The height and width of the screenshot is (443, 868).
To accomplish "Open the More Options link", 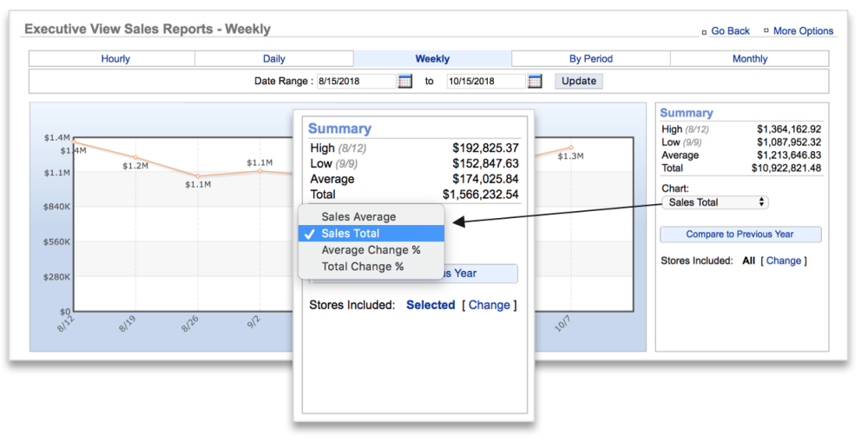I will [803, 31].
